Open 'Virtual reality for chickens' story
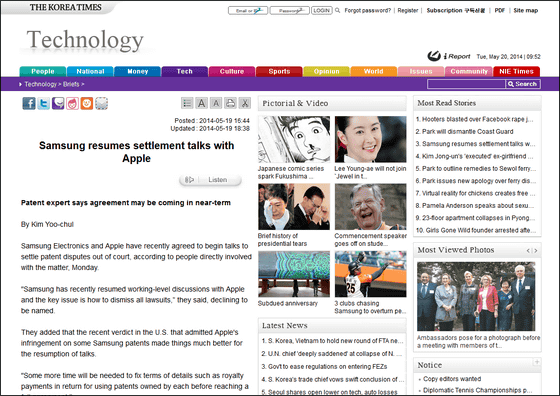Viewport: 560px width, 396px height. 475,193
